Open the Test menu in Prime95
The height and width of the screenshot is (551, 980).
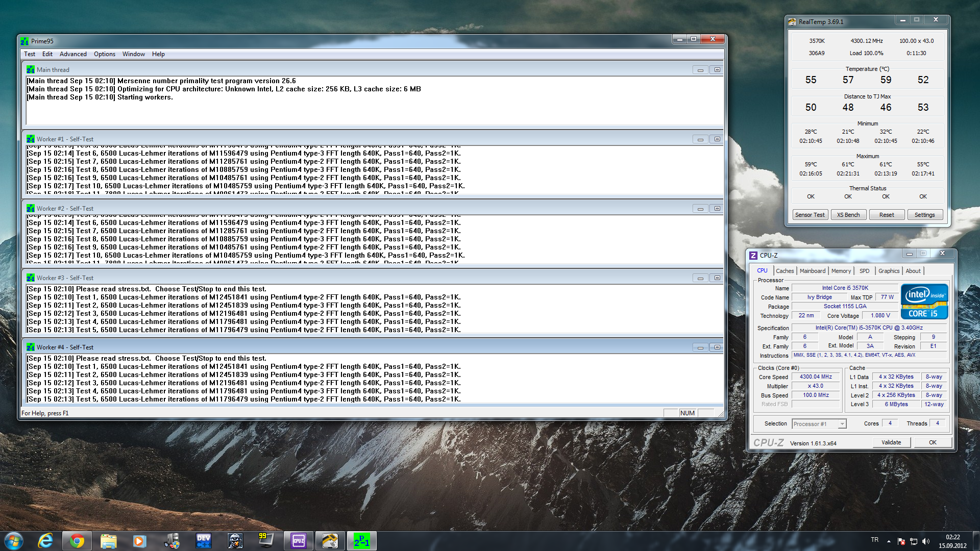pos(30,54)
